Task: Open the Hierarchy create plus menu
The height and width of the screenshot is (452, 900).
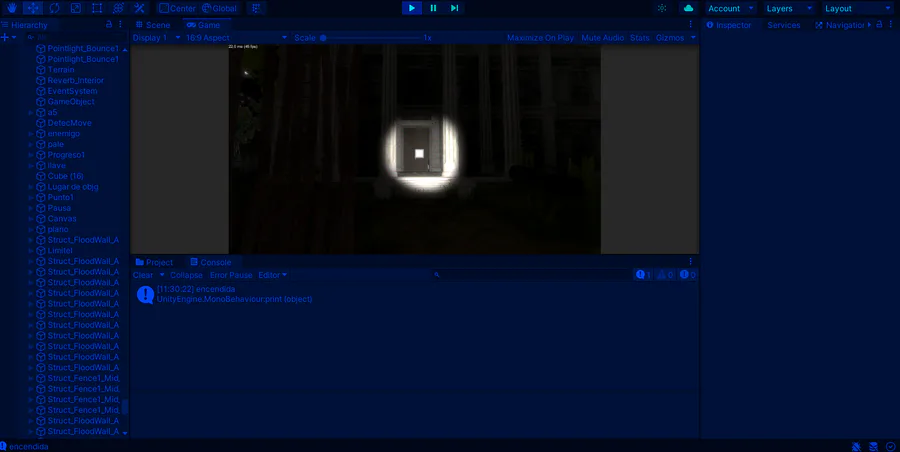Action: pos(9,37)
